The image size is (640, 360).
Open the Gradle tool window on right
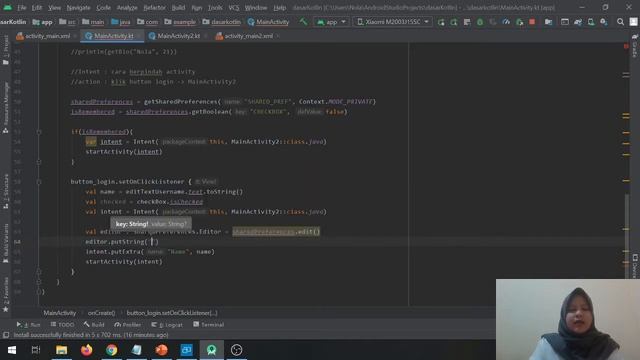[x=635, y=46]
